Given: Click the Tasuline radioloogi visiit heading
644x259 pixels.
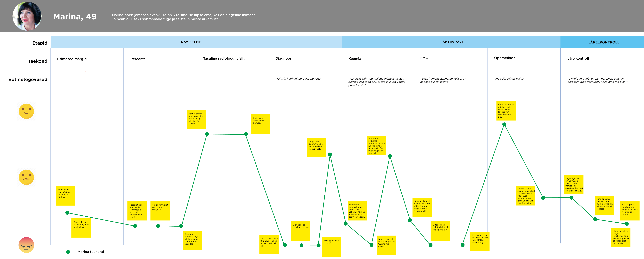Looking at the screenshot, I should coord(224,58).
